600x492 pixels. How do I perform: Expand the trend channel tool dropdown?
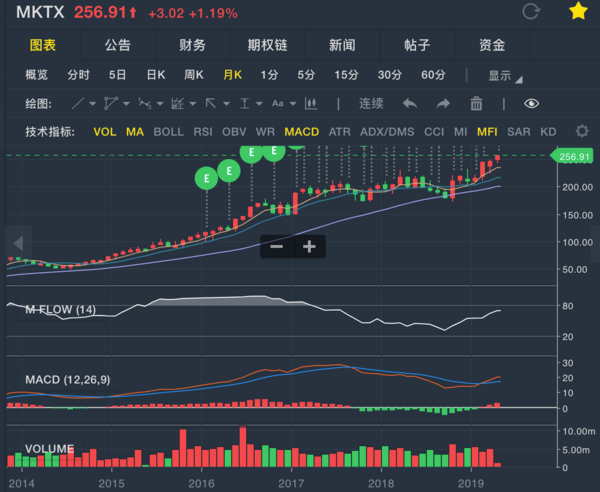tap(192, 104)
